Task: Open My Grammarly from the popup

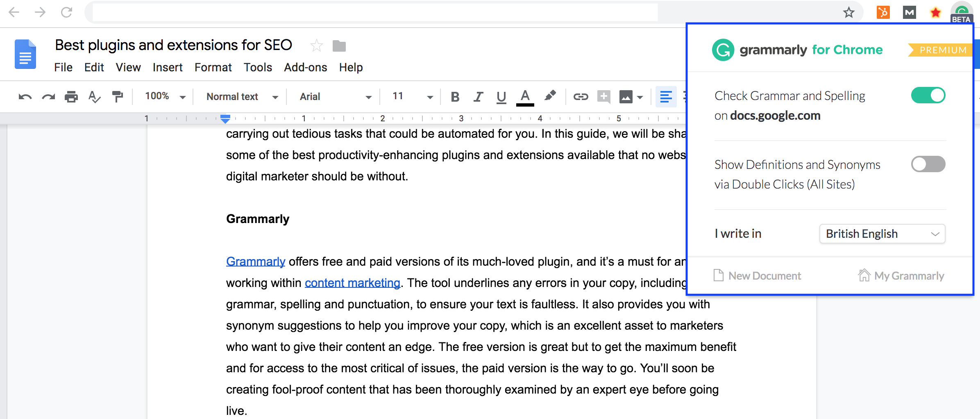Action: tap(901, 276)
